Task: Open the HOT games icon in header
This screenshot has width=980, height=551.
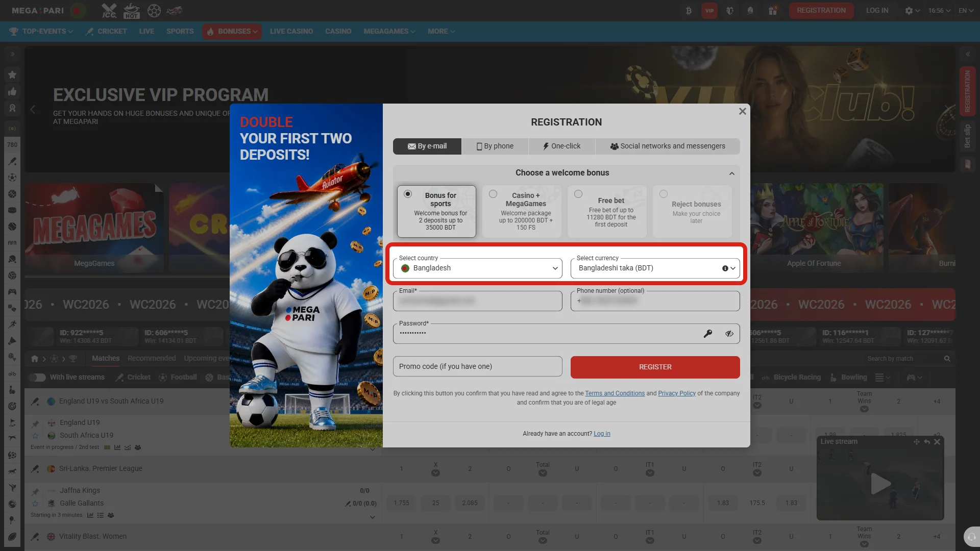Action: pyautogui.click(x=132, y=10)
